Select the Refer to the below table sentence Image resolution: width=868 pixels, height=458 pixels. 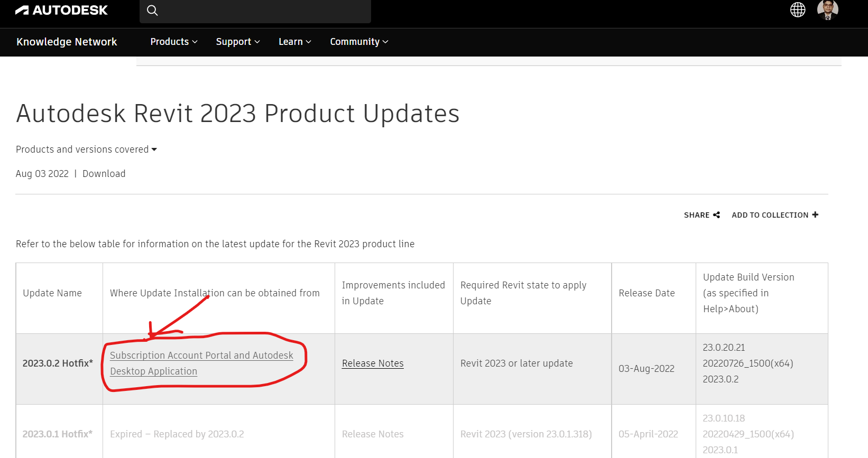tap(215, 244)
